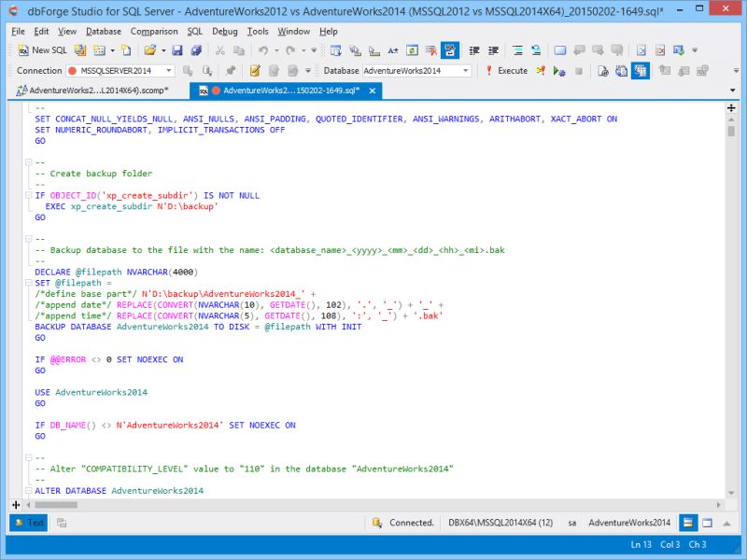
Task: Collapse the IF OBJECT_ID code block
Action: [x=29, y=195]
